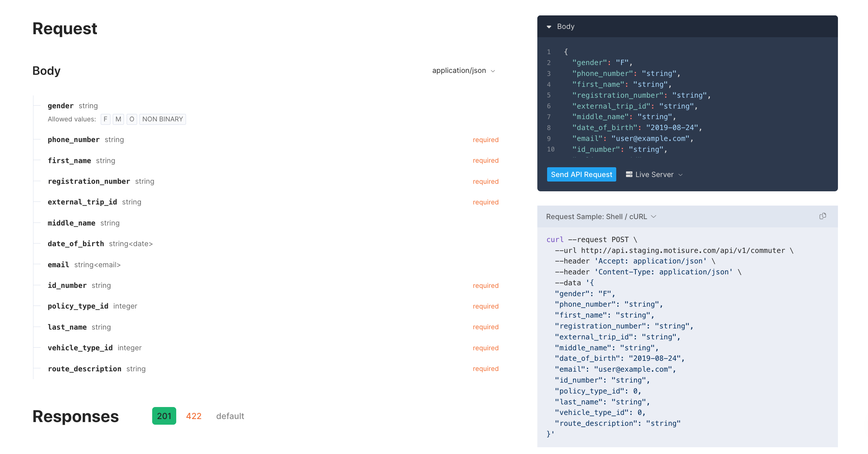Switch to the 422 response tab

coord(194,416)
